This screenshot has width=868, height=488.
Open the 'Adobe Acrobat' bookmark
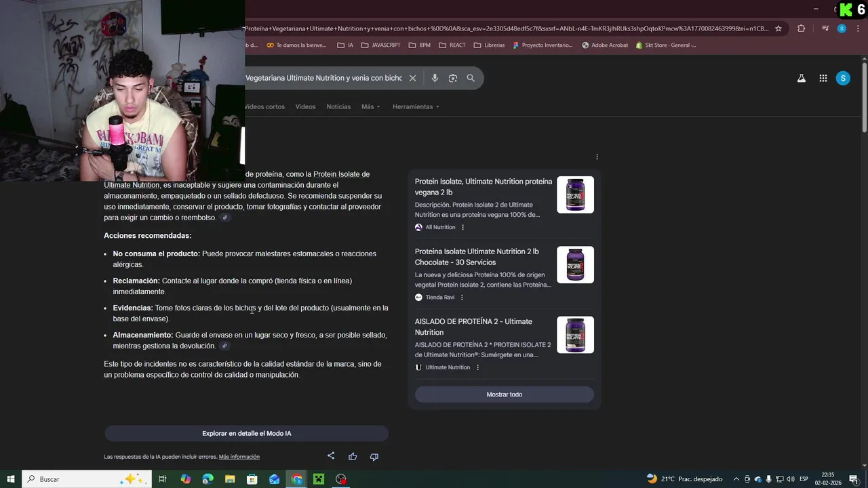(x=605, y=45)
